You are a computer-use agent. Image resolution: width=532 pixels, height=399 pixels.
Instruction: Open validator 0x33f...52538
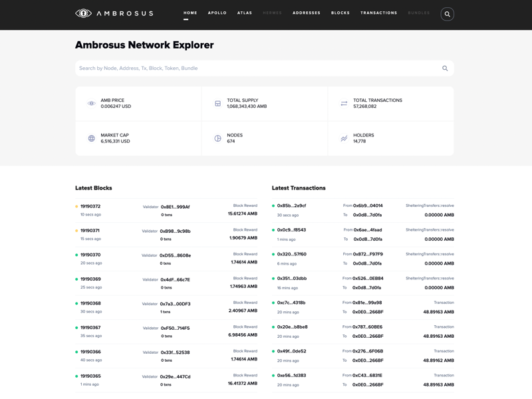click(175, 352)
